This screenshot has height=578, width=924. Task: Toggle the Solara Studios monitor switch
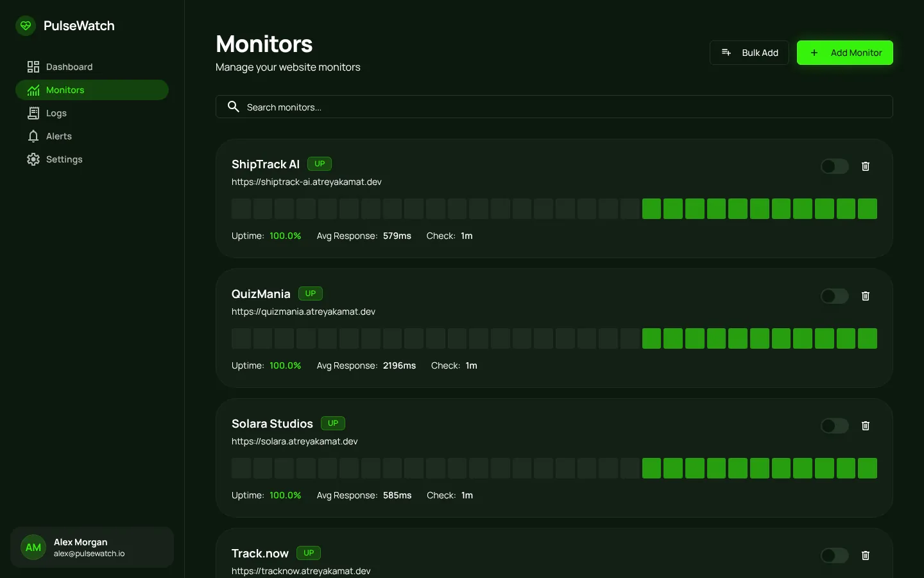coord(834,426)
